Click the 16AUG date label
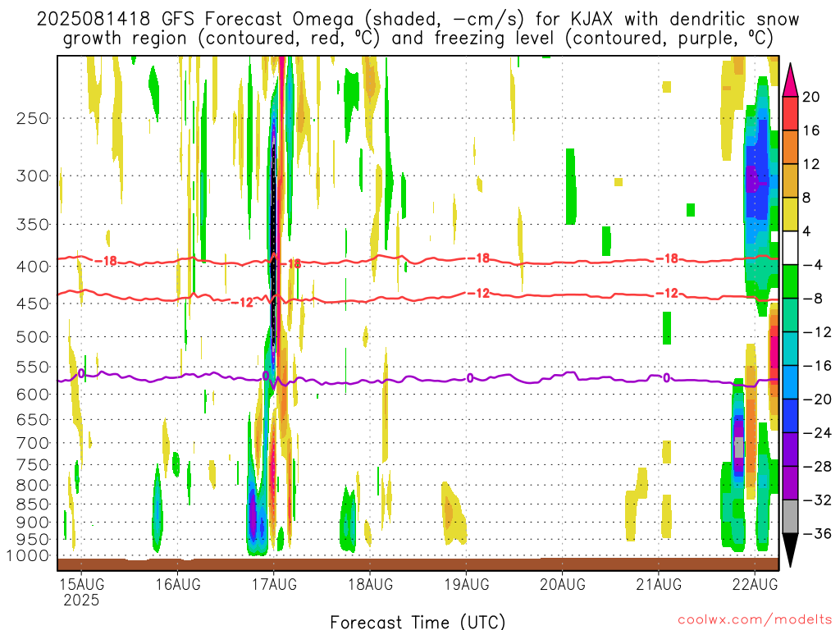Image resolution: width=840 pixels, height=630 pixels. tap(178, 584)
